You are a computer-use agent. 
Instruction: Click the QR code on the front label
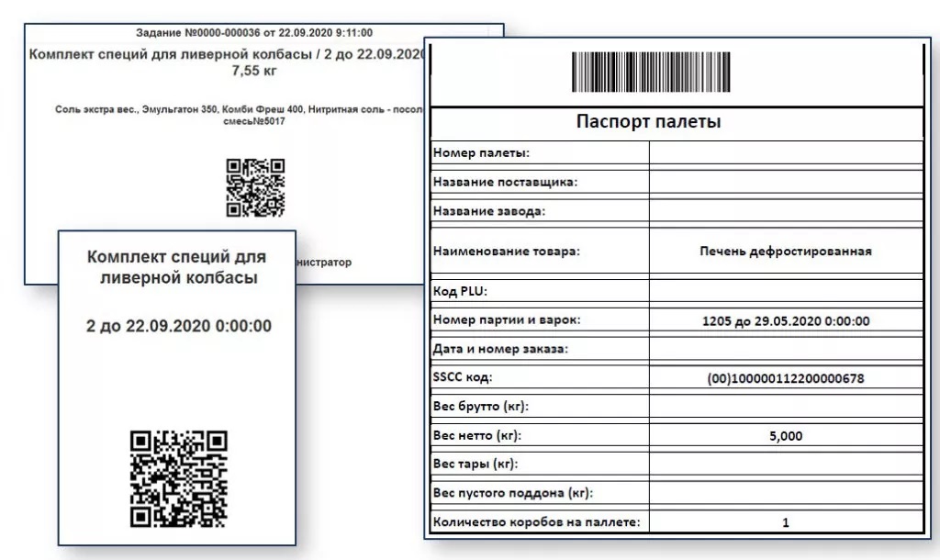coord(178,479)
